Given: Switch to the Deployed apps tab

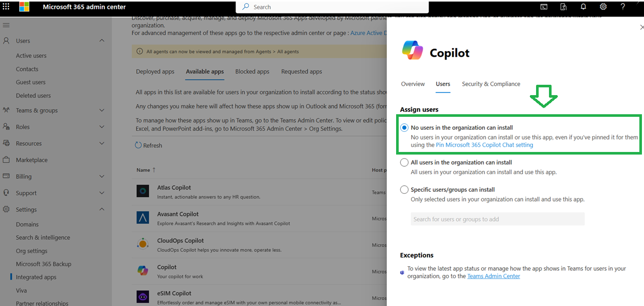Looking at the screenshot, I should click(x=155, y=72).
